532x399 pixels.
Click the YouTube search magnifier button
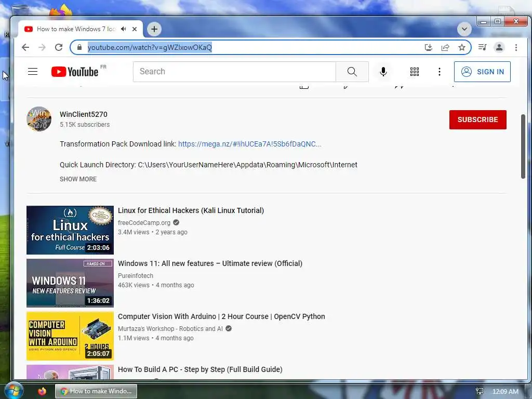(x=352, y=72)
